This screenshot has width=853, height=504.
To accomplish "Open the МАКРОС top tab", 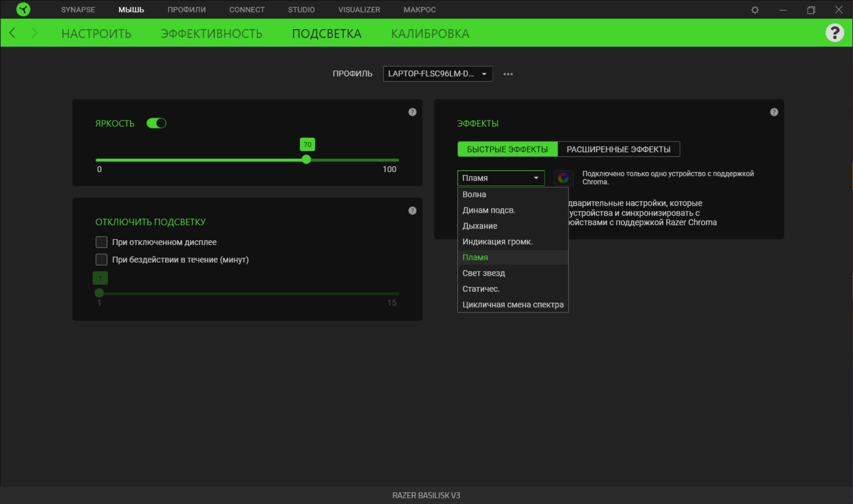I will (420, 9).
